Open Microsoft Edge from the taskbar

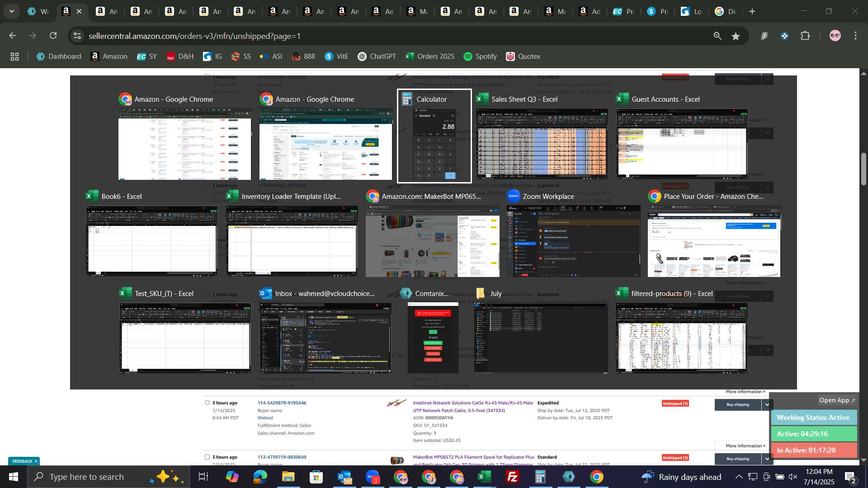[x=260, y=477]
